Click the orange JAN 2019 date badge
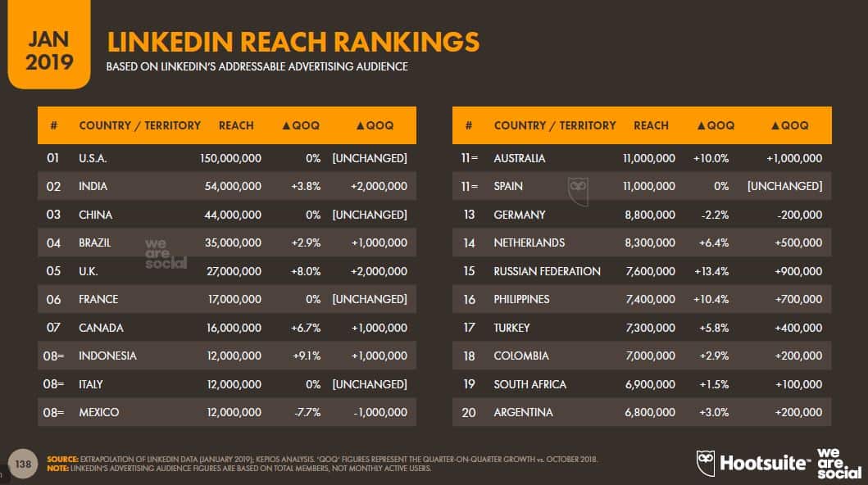 coord(48,49)
